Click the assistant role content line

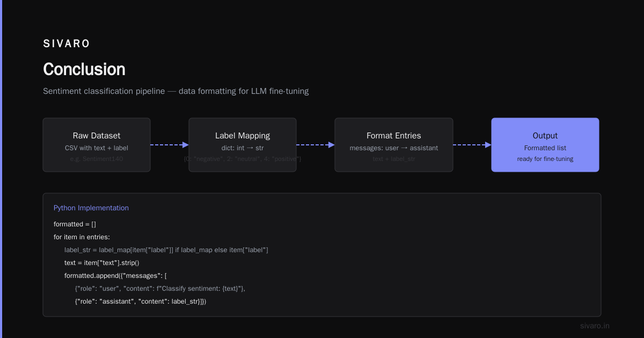pos(141,301)
